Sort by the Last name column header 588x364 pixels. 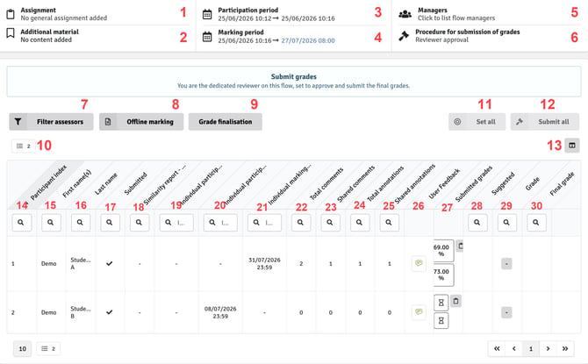point(105,183)
